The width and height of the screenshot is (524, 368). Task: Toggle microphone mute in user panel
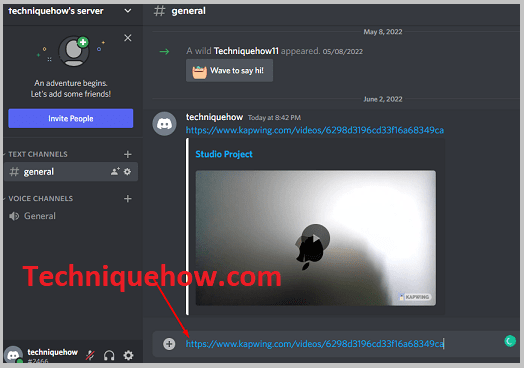[x=90, y=355]
